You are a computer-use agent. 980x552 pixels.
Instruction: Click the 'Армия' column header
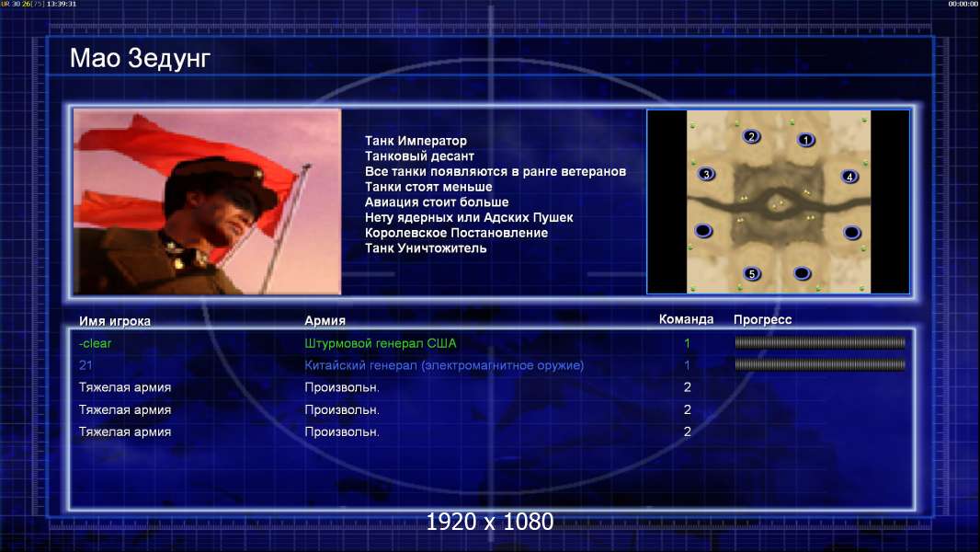pyautogui.click(x=325, y=320)
